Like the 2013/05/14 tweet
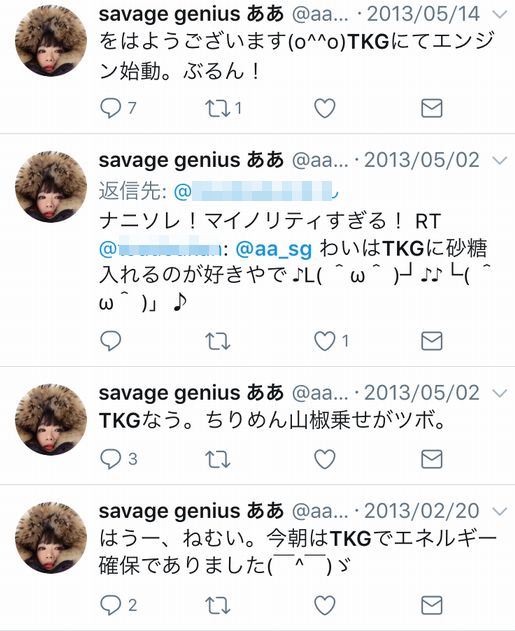Screen dimensions: 515x631 coord(325,108)
